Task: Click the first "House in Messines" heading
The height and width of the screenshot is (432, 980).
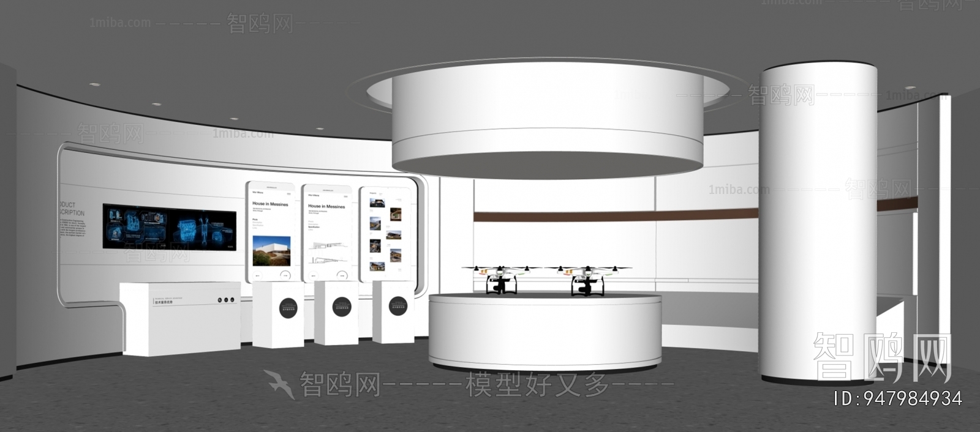Action: (270, 204)
